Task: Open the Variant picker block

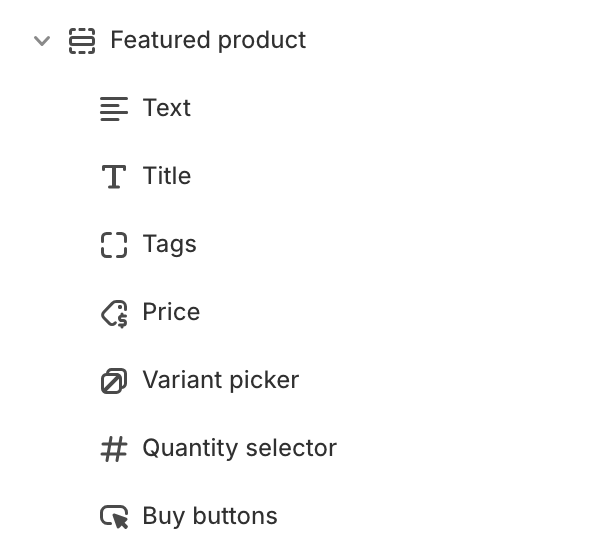Action: [x=221, y=380]
